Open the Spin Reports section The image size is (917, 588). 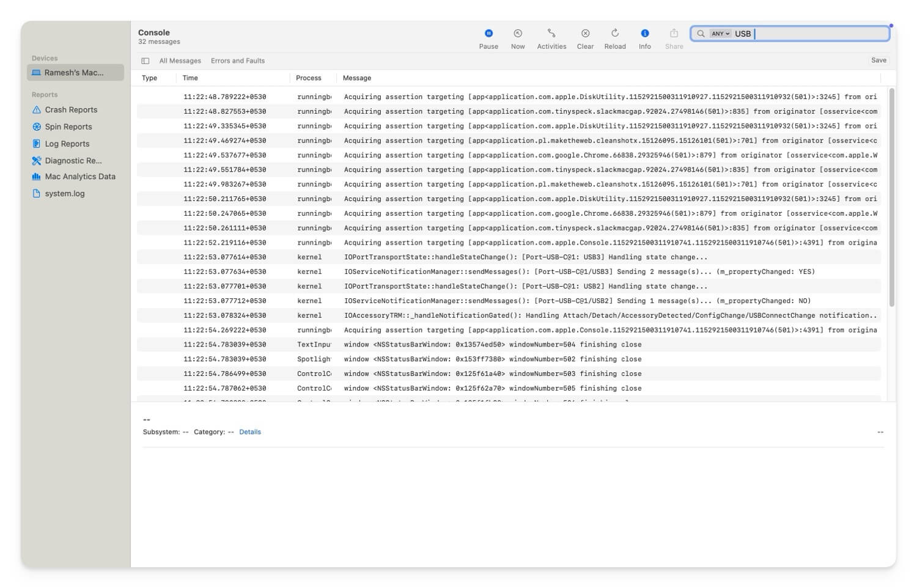[x=68, y=127]
